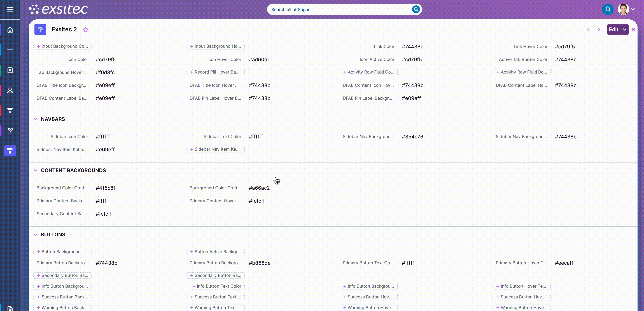Mark Exsitec 2 as favorite star
Image resolution: width=644 pixels, height=311 pixels.
tap(86, 29)
